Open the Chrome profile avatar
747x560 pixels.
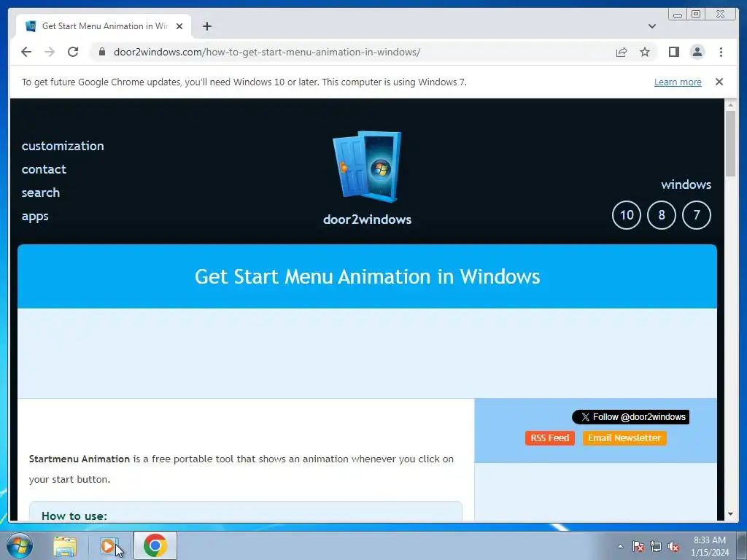(x=697, y=52)
